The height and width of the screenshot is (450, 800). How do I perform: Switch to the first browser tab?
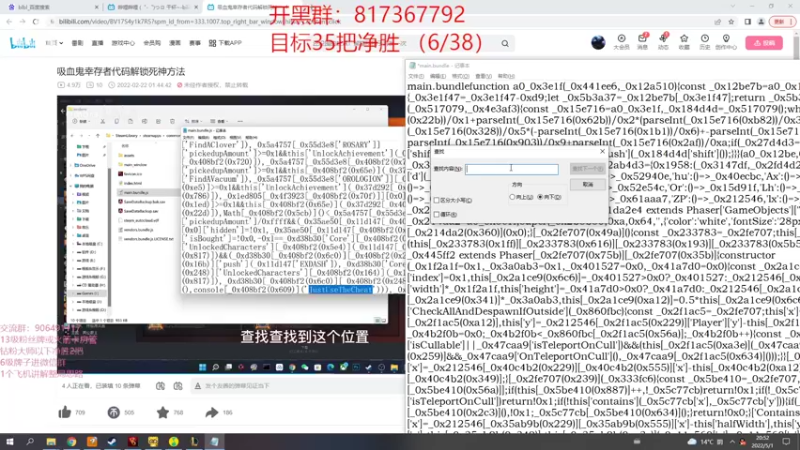coord(51,7)
